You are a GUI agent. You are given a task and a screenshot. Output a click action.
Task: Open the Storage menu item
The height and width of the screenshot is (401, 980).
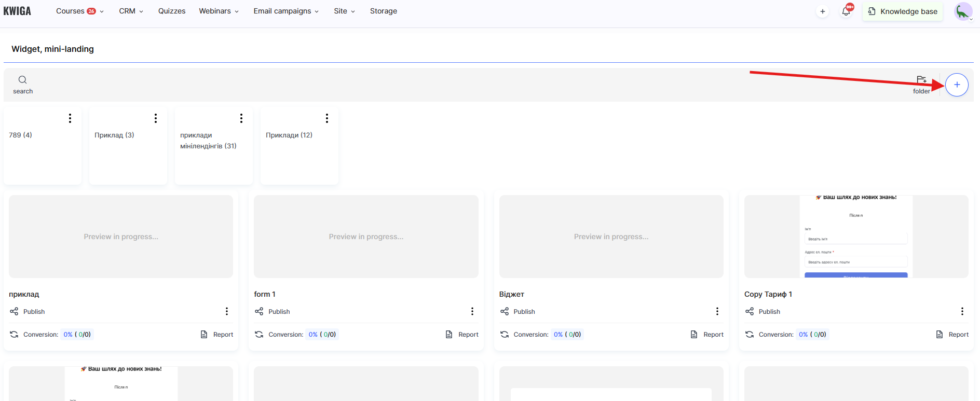point(383,11)
